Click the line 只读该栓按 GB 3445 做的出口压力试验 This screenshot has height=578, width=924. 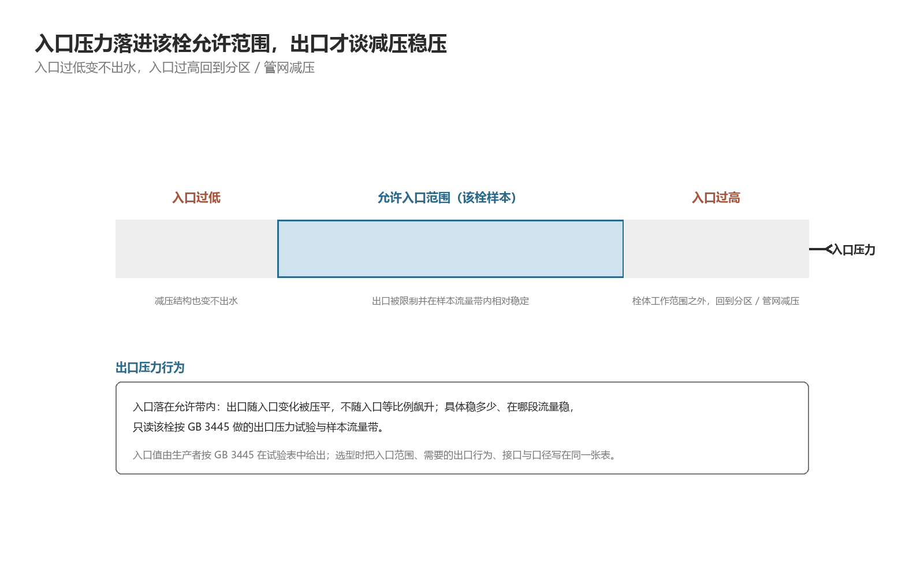[x=259, y=427]
